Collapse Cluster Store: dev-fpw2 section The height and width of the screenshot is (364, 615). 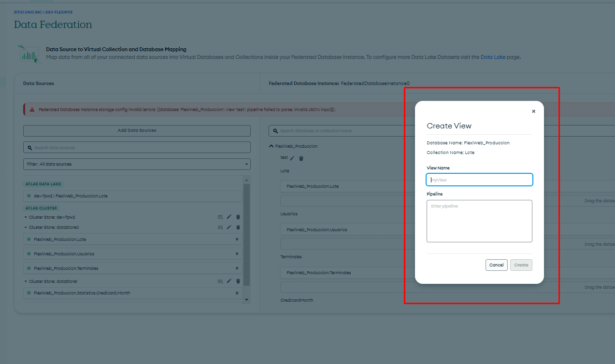point(26,217)
